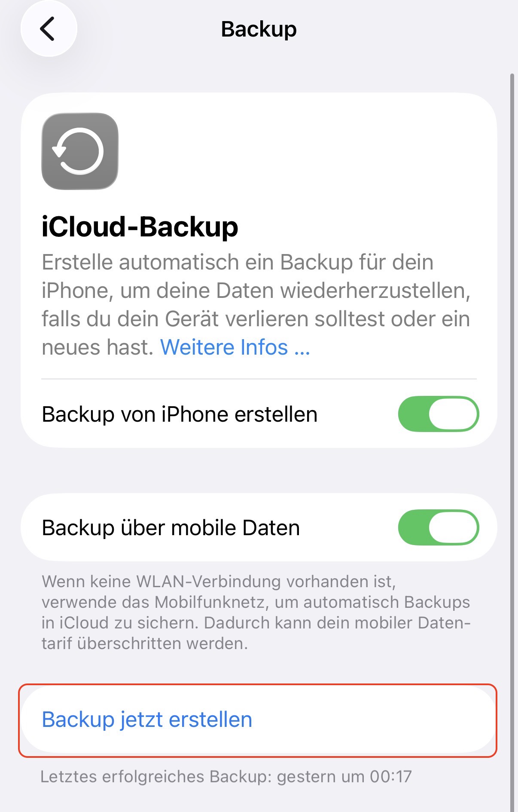Screen dimensions: 518x812
Task: Click the vertical scrollbar on the right edge
Action: pyautogui.click(x=512, y=443)
